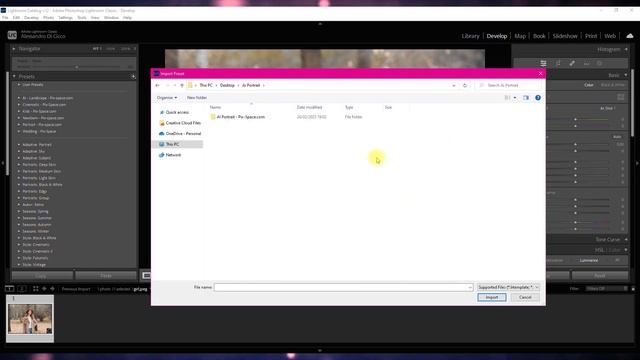Screen dimensions: 640x360
Task: Open the Masking tool icon
Action: [x=600, y=63]
